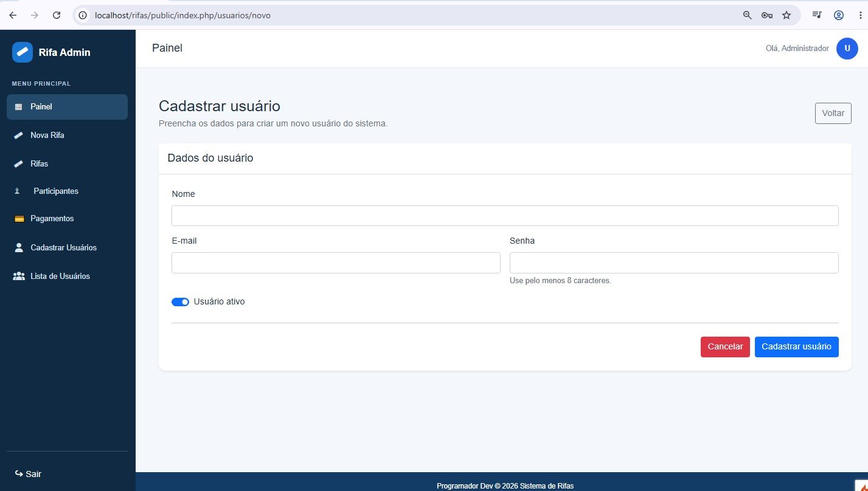Click the Olá, Administrador text

797,49
